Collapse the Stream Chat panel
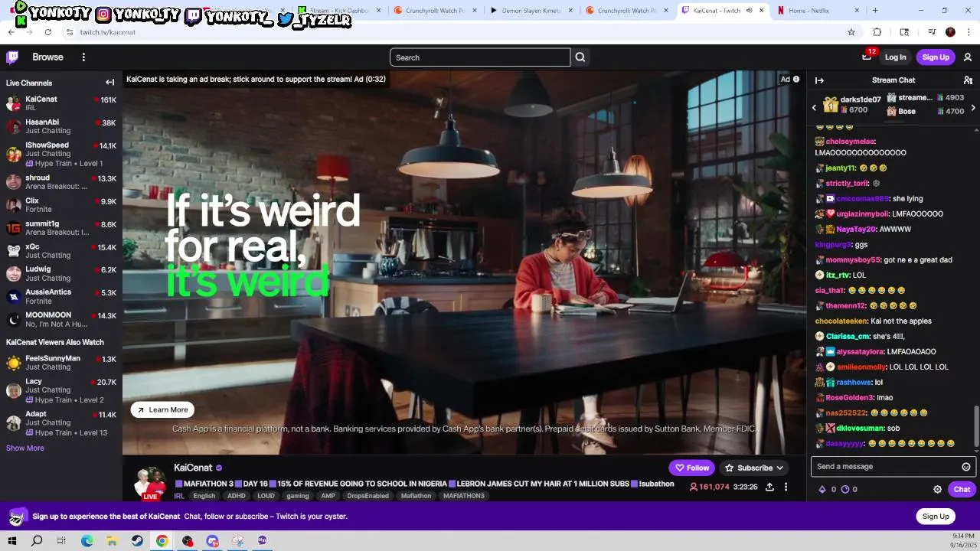This screenshot has height=551, width=980. [819, 80]
